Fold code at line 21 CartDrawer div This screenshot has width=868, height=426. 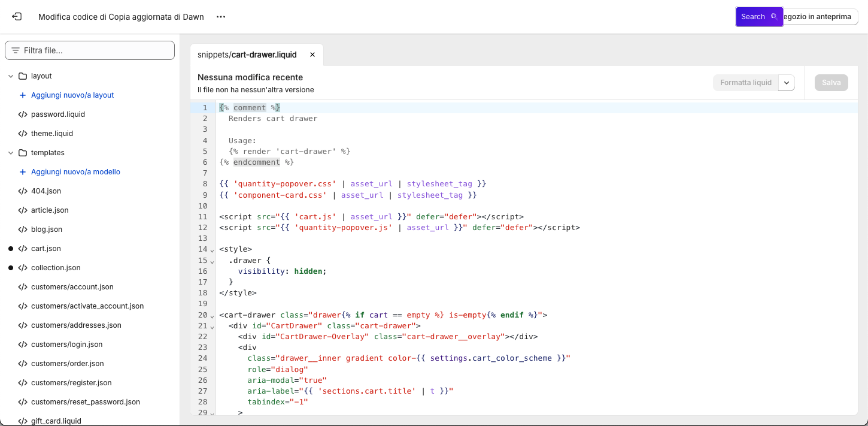point(212,327)
